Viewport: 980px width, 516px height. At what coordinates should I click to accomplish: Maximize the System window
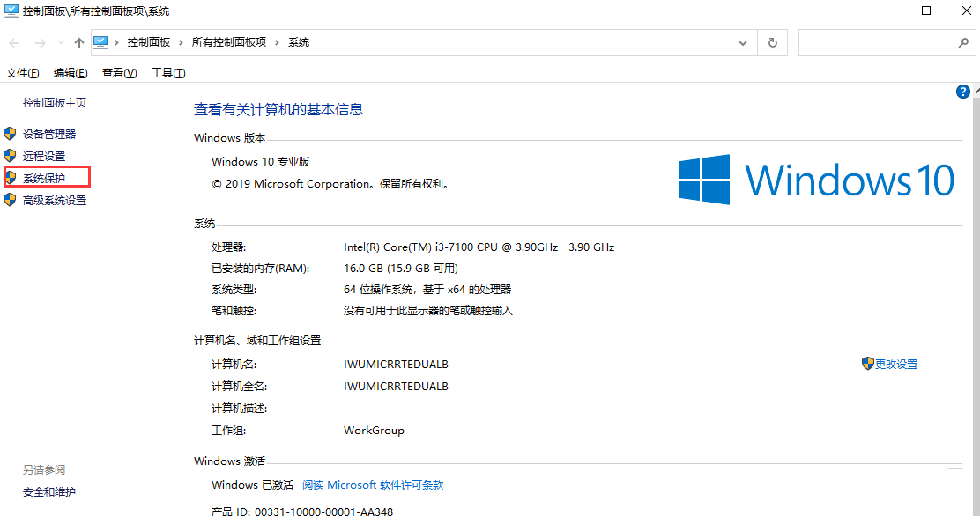[x=926, y=11]
